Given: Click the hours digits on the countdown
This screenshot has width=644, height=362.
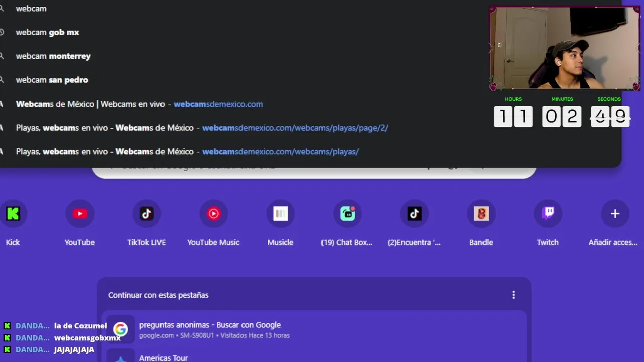Looking at the screenshot, I should click(513, 117).
